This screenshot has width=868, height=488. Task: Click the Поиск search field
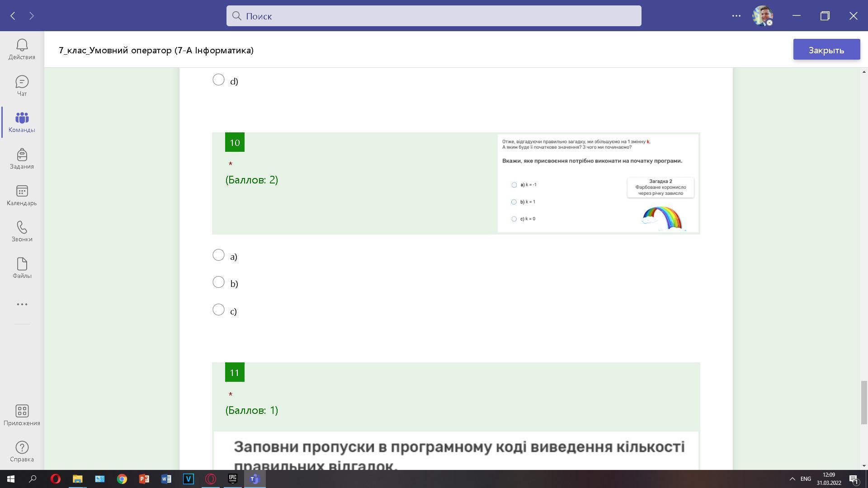(433, 16)
